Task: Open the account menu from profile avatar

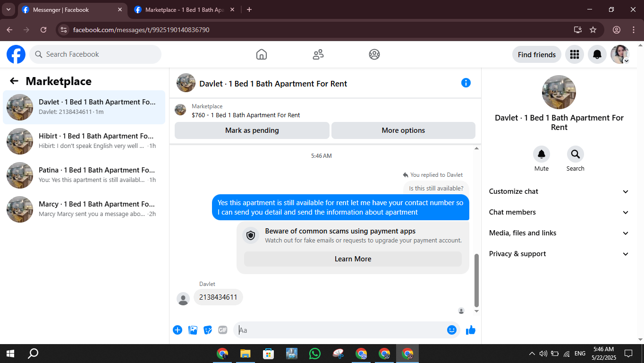Action: pyautogui.click(x=620, y=54)
